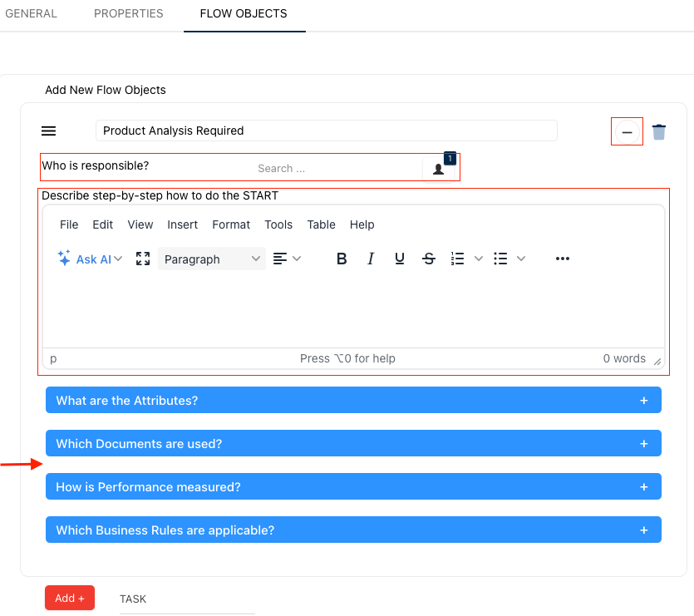Set text alignment with align-left icon
This screenshot has height=616, width=694.
pyautogui.click(x=280, y=259)
